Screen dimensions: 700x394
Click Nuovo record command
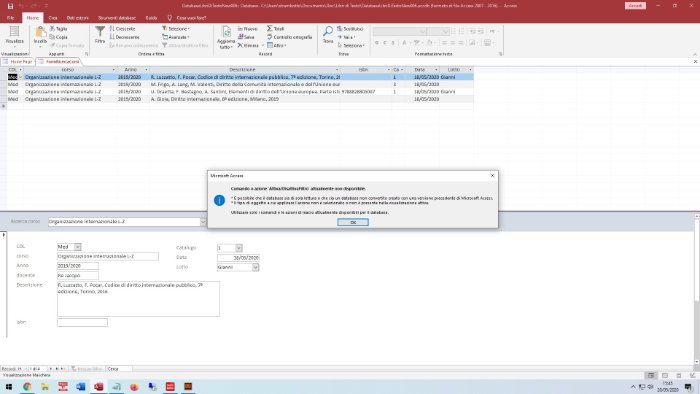point(248,29)
